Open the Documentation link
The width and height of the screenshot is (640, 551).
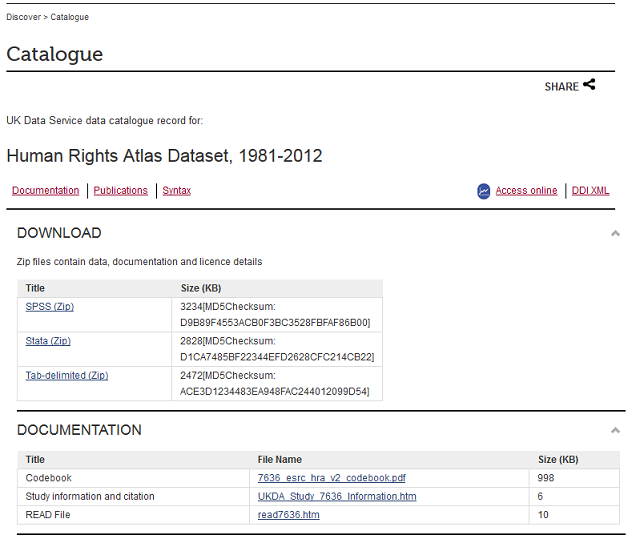[x=45, y=191]
